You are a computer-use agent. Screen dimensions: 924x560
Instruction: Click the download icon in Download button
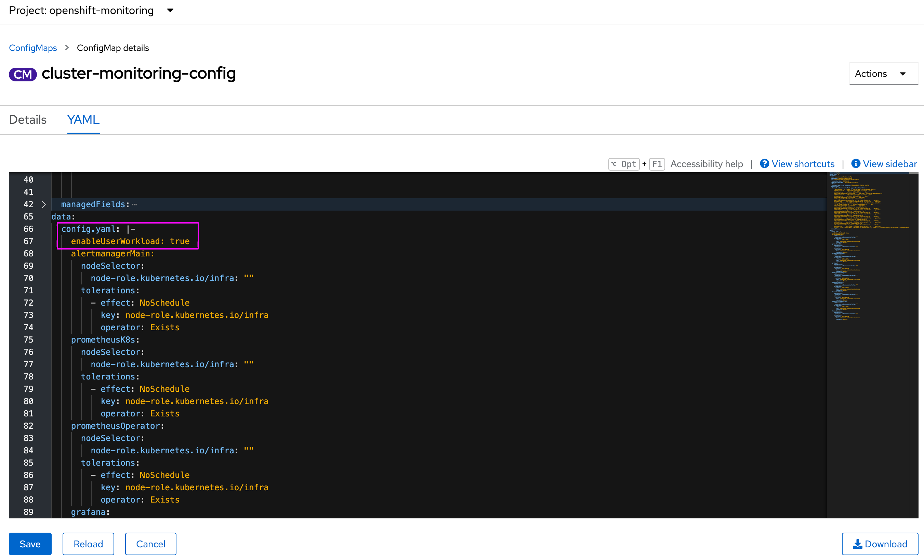(x=857, y=544)
